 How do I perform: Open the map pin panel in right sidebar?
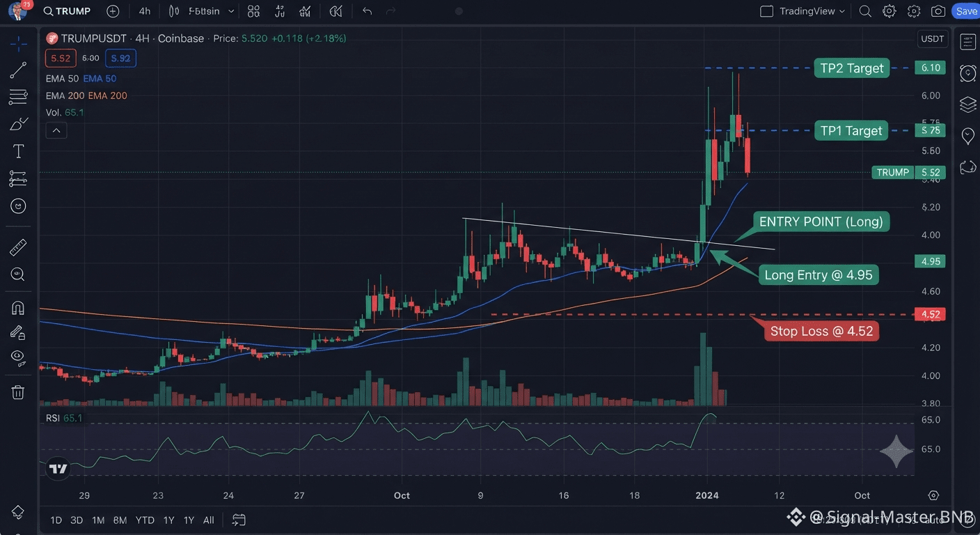click(x=967, y=136)
